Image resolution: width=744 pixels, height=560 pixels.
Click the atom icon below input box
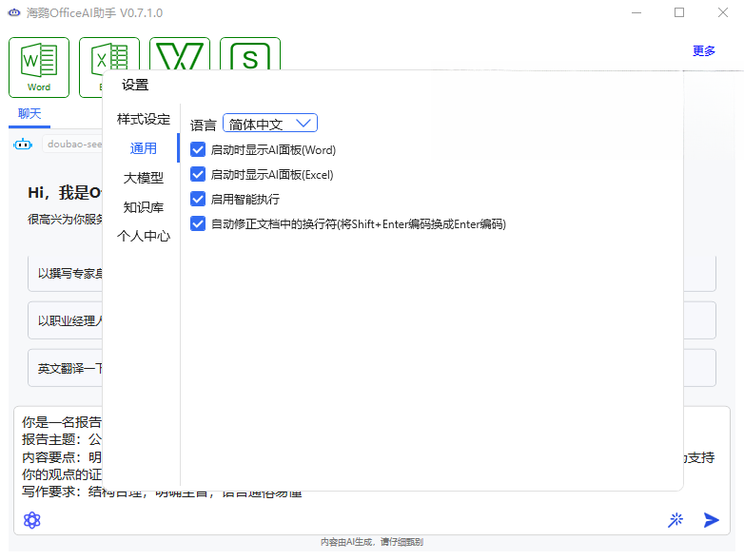(x=32, y=520)
